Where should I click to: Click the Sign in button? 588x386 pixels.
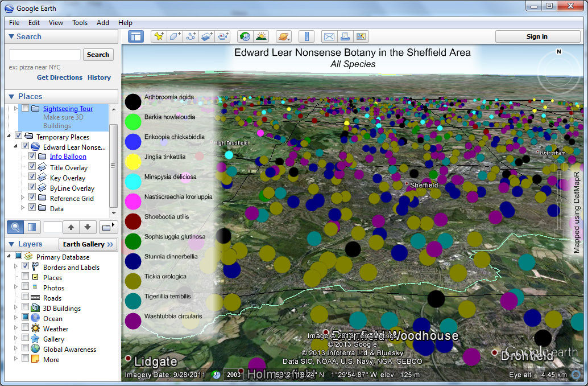coord(537,36)
